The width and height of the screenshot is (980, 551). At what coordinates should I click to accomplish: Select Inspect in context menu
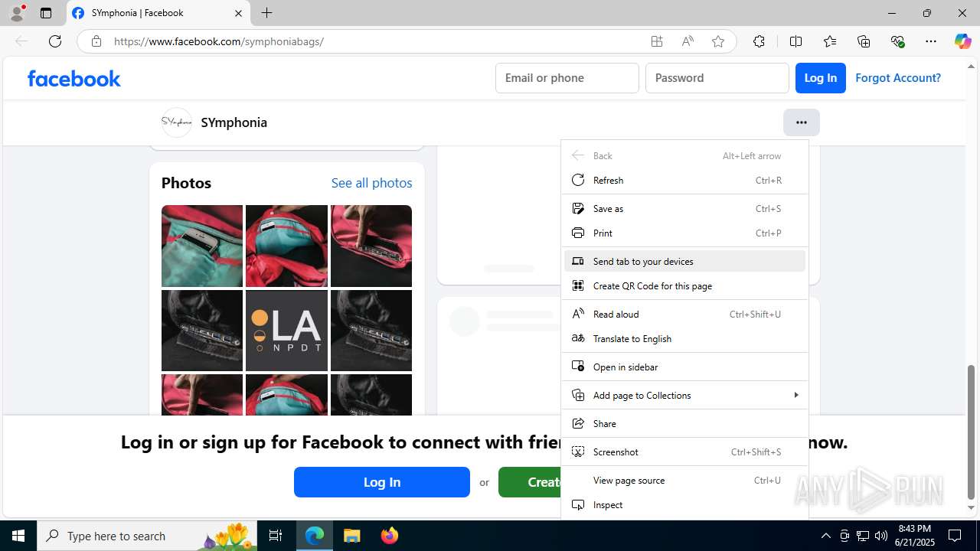click(x=684, y=505)
